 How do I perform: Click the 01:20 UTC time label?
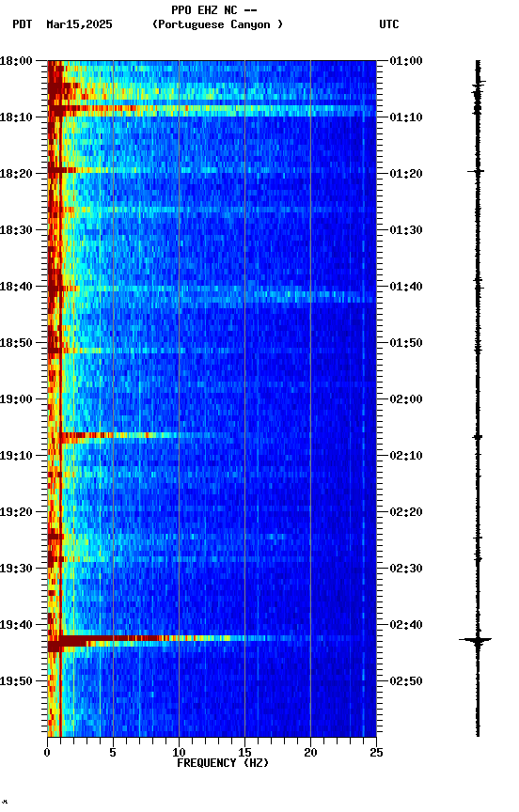406,174
